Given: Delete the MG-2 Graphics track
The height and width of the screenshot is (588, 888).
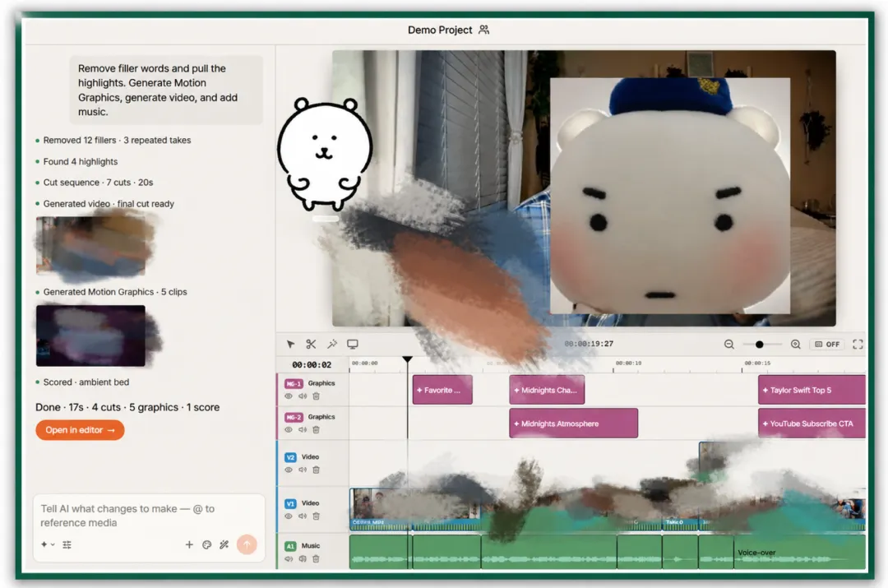Looking at the screenshot, I should pos(316,429).
